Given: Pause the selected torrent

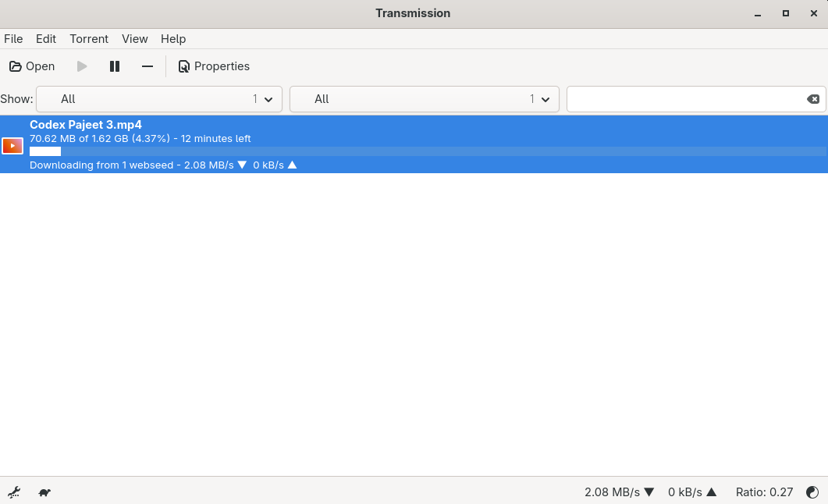Looking at the screenshot, I should coord(115,66).
